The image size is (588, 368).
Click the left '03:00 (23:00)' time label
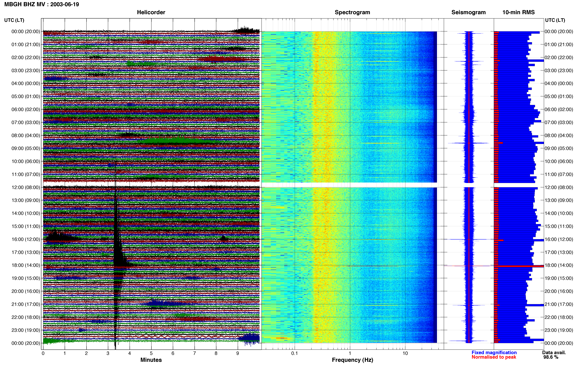26,71
